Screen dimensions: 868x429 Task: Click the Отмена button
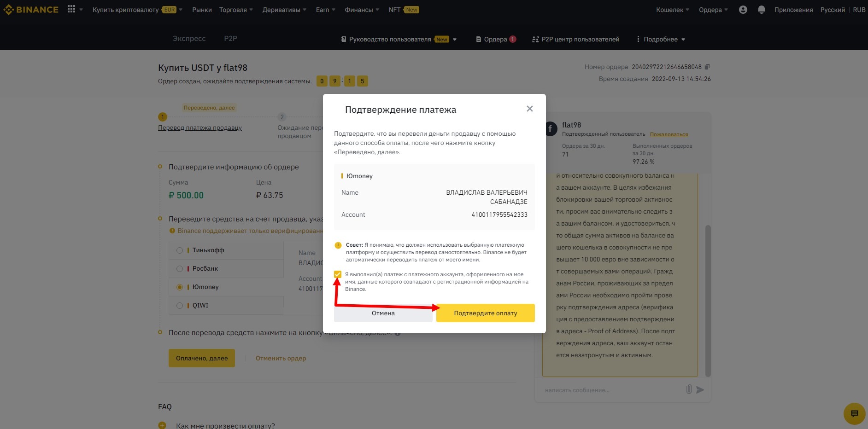click(383, 313)
